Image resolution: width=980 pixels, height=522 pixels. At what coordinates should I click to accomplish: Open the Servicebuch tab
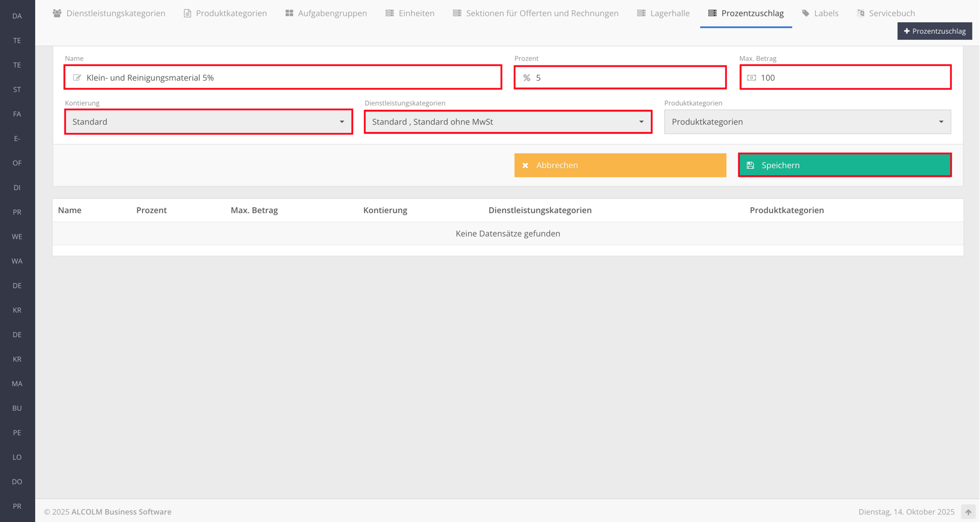coord(885,13)
